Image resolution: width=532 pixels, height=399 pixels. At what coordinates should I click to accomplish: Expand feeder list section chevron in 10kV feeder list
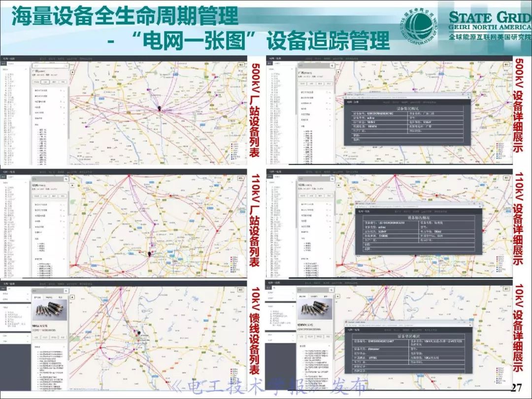(64, 347)
